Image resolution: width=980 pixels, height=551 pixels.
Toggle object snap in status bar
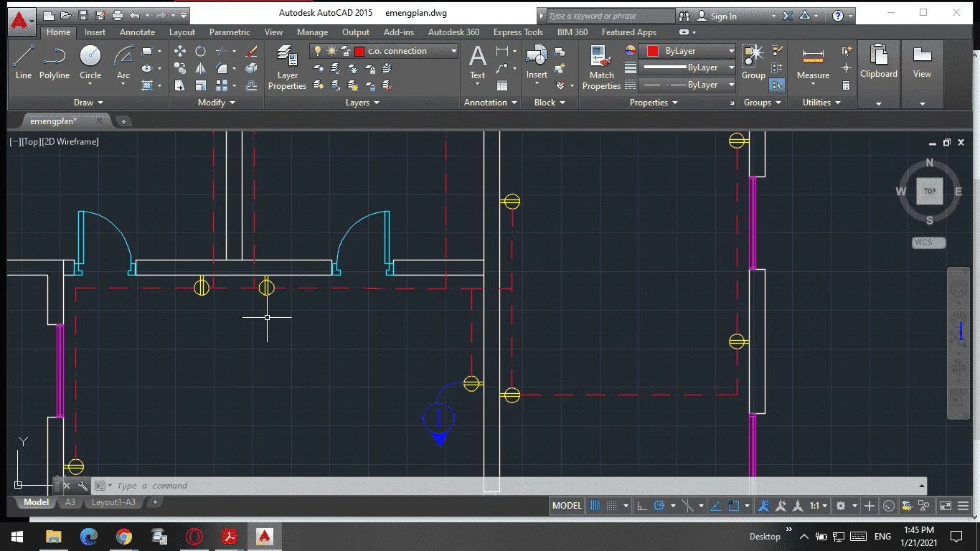[733, 506]
